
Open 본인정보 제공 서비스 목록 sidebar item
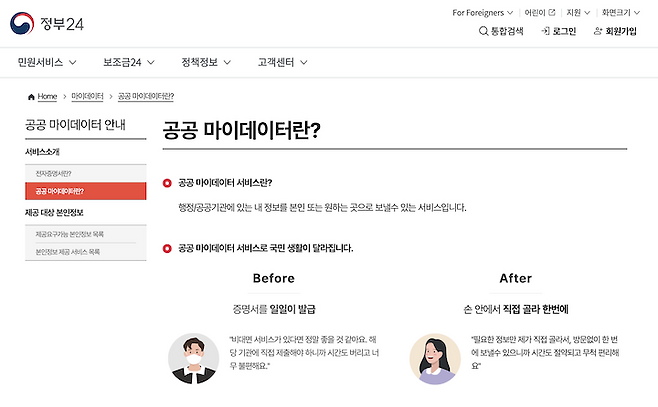click(86, 252)
